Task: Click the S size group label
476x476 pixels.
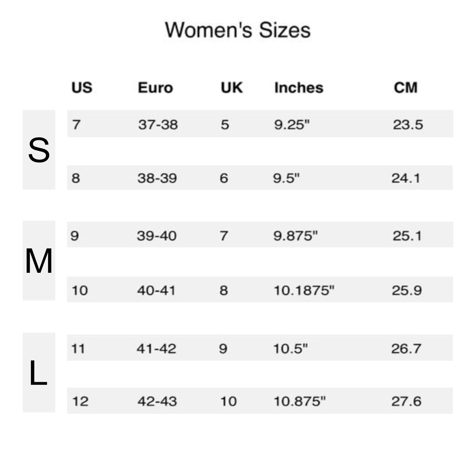Action: 39,150
